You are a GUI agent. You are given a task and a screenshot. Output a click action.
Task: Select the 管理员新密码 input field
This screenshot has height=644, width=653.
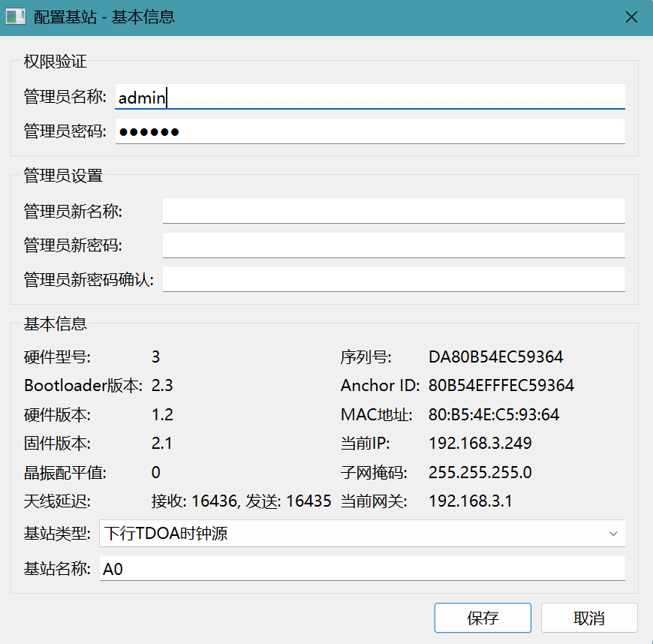click(x=393, y=245)
